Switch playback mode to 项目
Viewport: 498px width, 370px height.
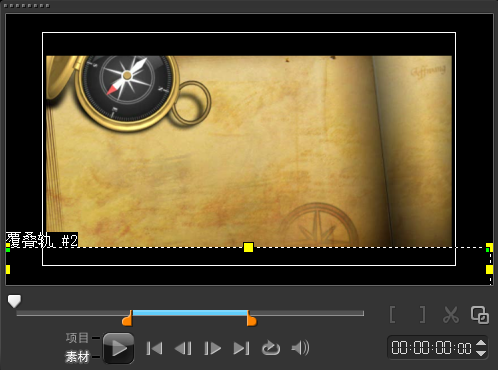(77, 338)
